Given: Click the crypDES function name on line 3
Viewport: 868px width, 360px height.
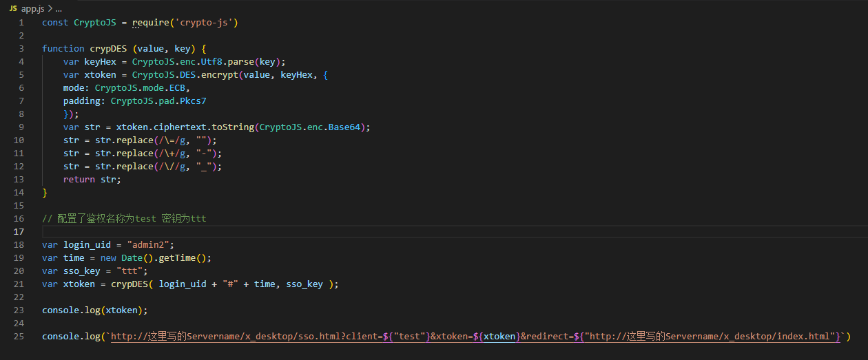Looking at the screenshot, I should (108, 49).
